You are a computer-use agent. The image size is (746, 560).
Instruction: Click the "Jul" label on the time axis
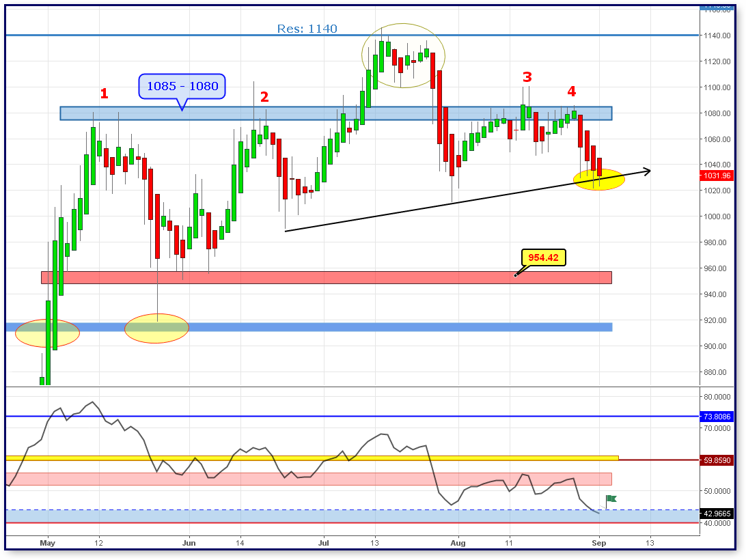tap(324, 543)
